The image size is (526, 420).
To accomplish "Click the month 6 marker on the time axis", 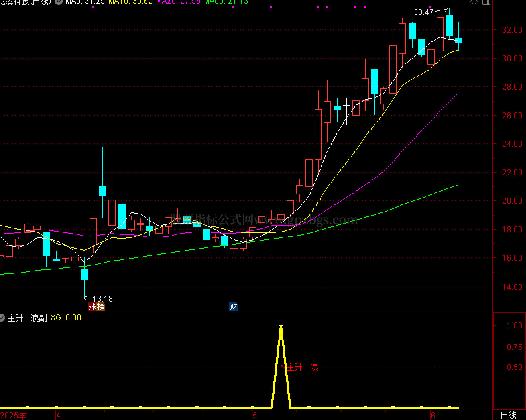I will click(x=433, y=415).
